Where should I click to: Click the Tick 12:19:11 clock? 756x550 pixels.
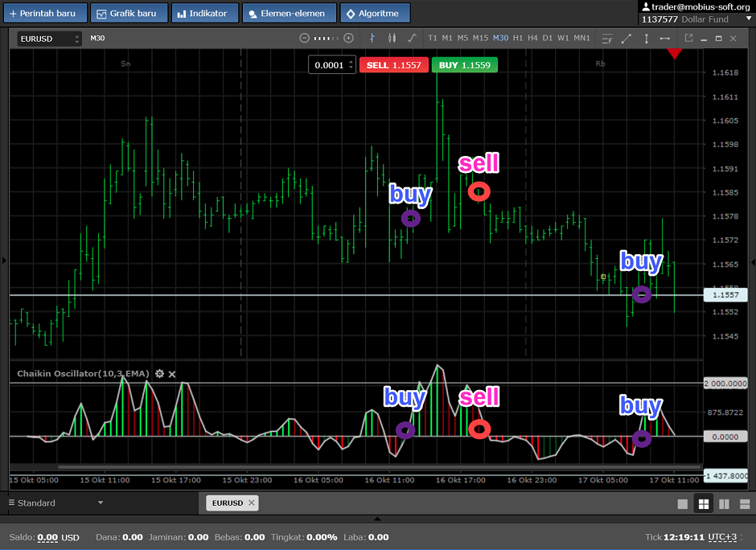(x=675, y=537)
